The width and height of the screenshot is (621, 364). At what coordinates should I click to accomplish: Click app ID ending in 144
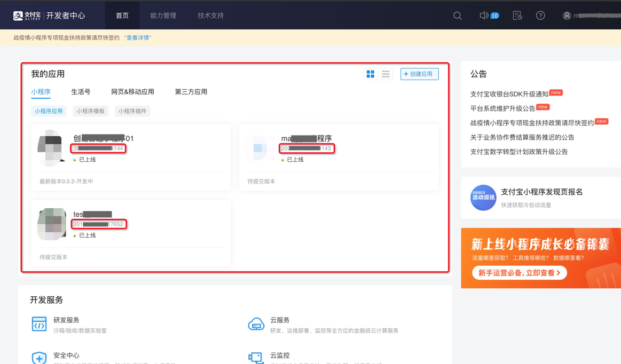(98, 148)
